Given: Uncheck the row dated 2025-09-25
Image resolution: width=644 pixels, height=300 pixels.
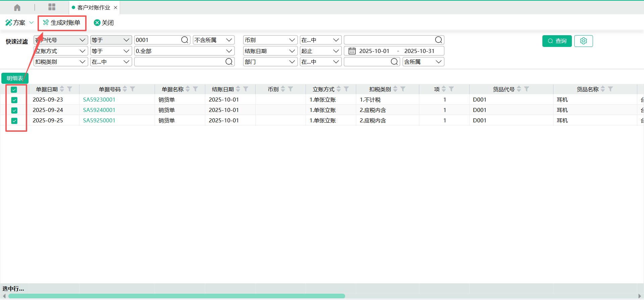Looking at the screenshot, I should (14, 121).
